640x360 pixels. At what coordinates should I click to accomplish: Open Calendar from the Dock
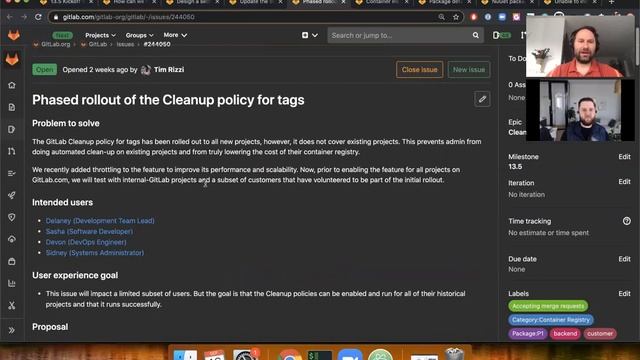point(214,355)
